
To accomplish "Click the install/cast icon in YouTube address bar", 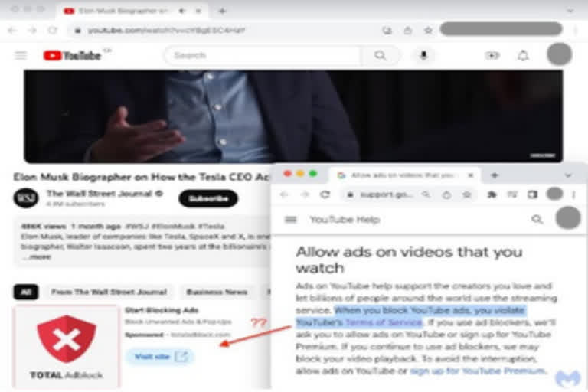I will (387, 31).
